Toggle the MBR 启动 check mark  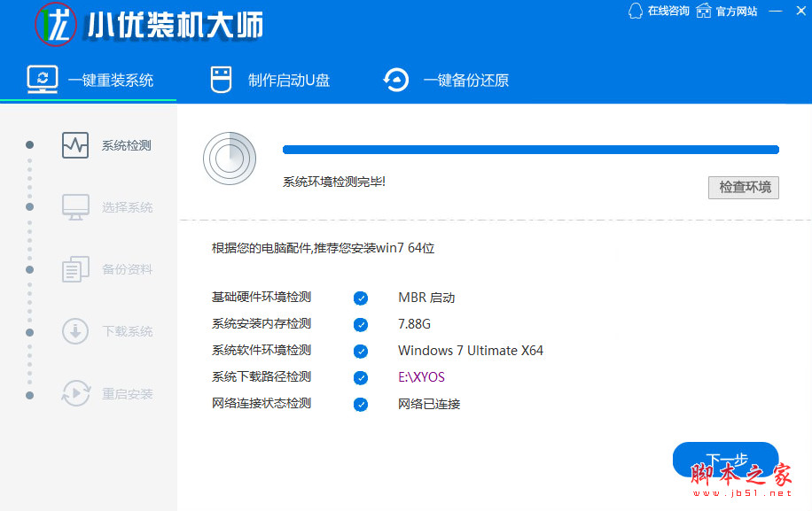click(x=361, y=298)
